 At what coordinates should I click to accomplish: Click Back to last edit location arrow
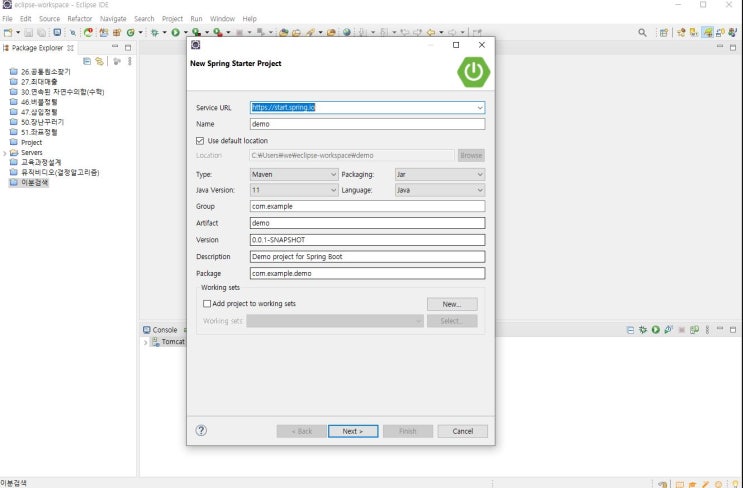pos(431,33)
